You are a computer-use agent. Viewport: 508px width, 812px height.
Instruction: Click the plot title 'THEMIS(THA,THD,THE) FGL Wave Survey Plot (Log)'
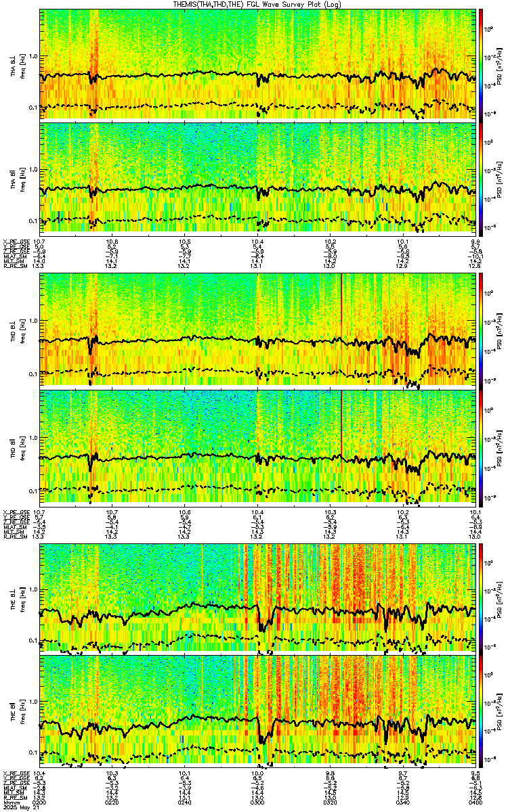pos(257,4)
